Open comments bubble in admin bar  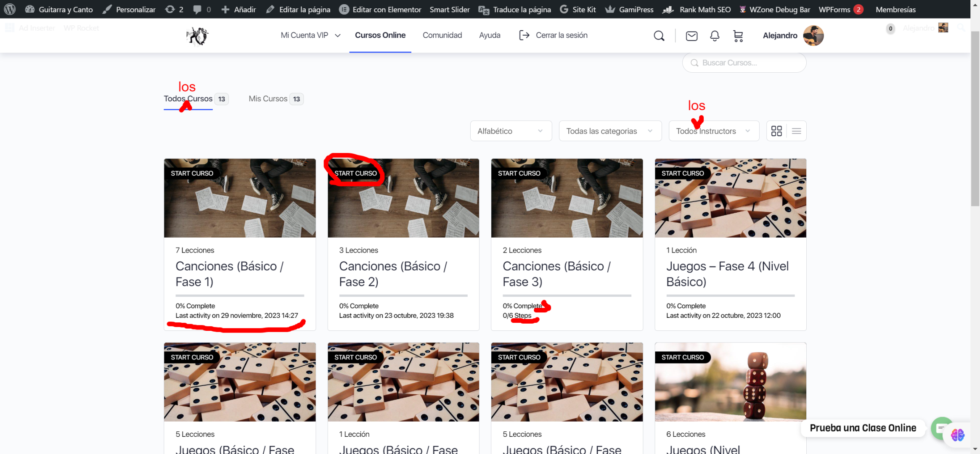202,9
